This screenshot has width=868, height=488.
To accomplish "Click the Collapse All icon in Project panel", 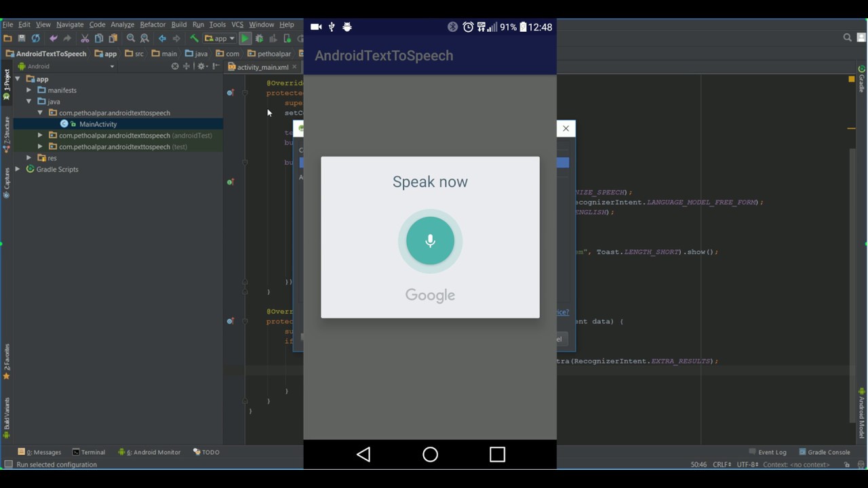I will pos(186,66).
